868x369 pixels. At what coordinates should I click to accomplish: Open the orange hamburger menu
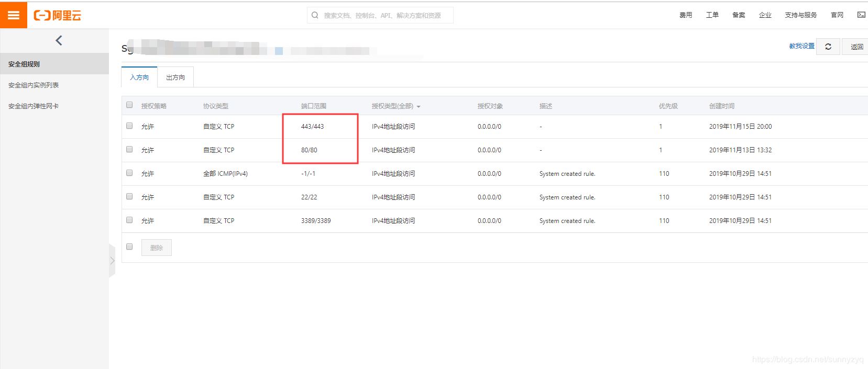point(14,15)
